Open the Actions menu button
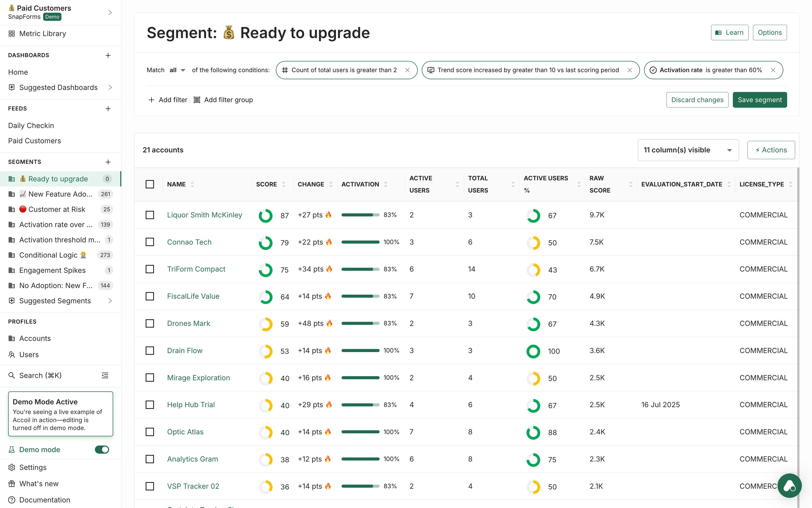The width and height of the screenshot is (812, 508). [x=771, y=150]
